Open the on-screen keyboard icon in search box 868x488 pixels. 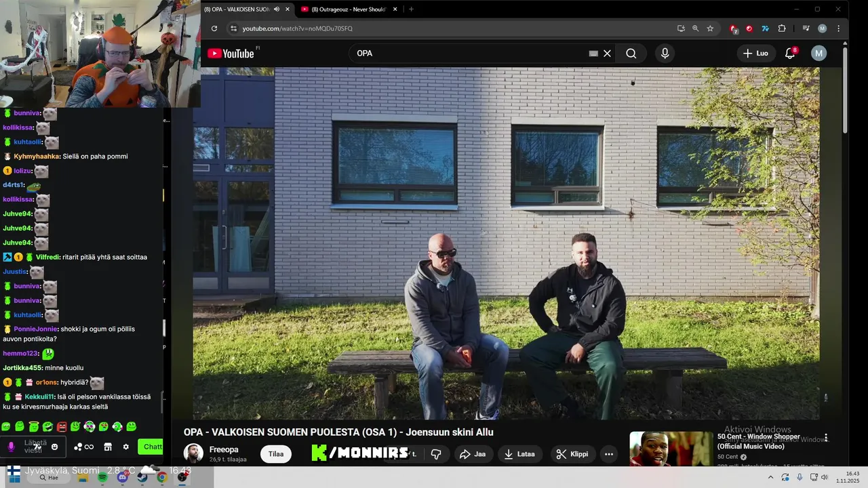(x=593, y=54)
